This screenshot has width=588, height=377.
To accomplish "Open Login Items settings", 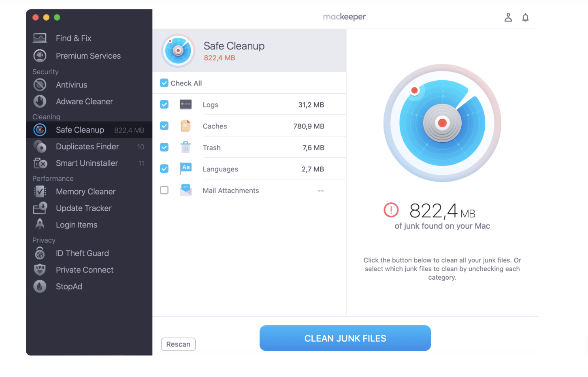I will click(77, 225).
